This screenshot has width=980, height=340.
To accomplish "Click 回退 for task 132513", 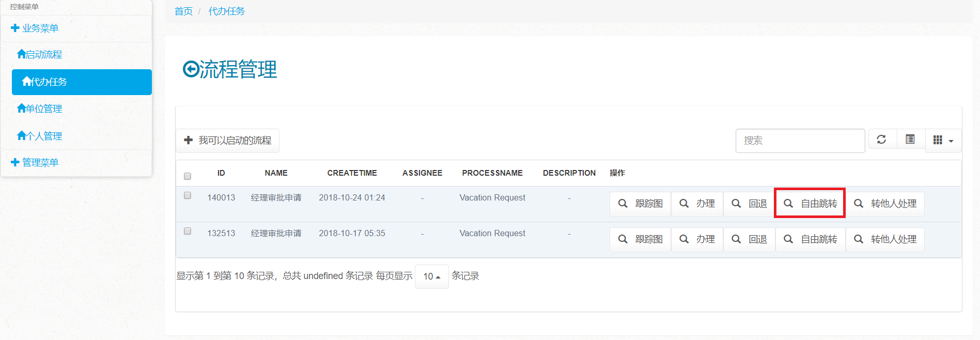I will [x=749, y=239].
